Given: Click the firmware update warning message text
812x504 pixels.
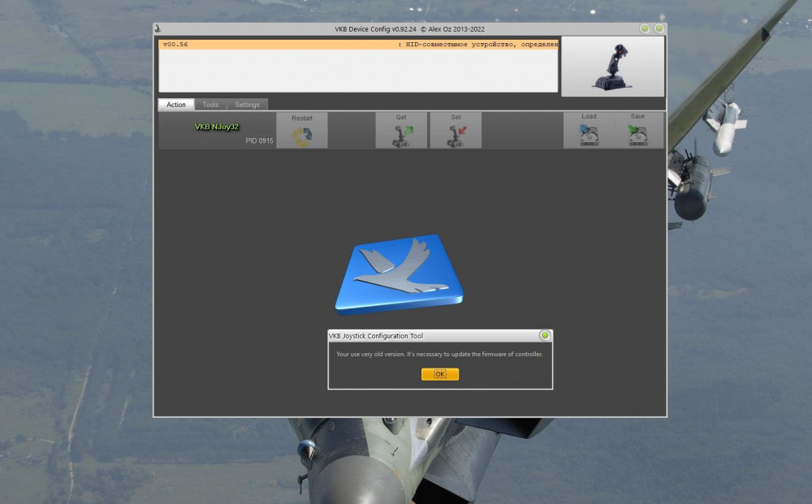Looking at the screenshot, I should (x=439, y=355).
